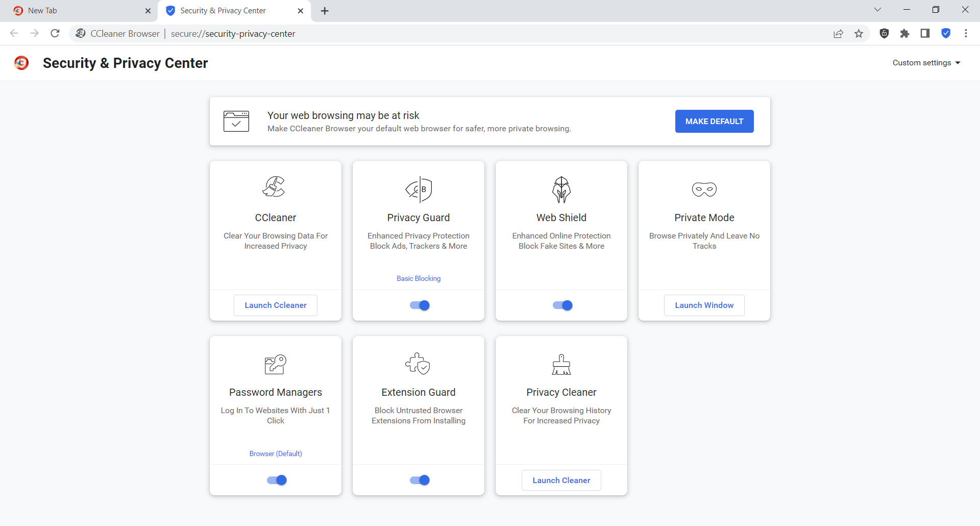Click the Web Shield helmet icon
The width and height of the screenshot is (980, 526).
(561, 189)
